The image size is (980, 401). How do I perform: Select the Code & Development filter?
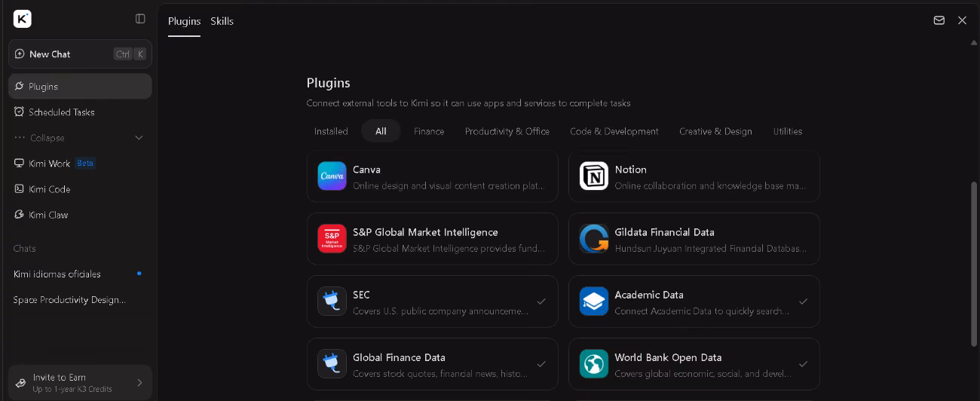pos(614,131)
